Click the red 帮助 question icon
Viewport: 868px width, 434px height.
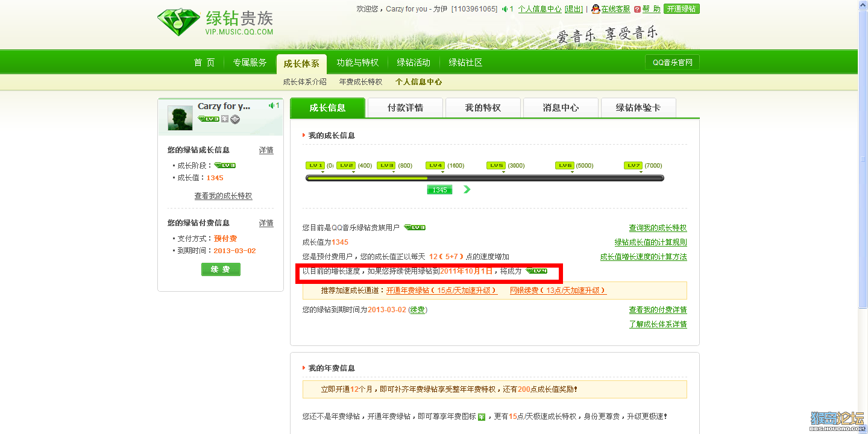637,9
